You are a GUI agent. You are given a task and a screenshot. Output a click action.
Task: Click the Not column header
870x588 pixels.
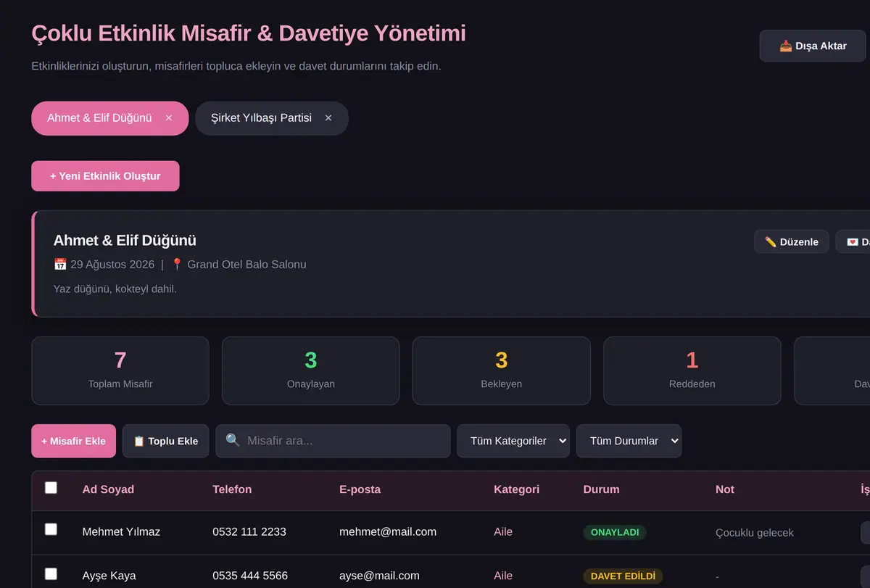pyautogui.click(x=724, y=489)
